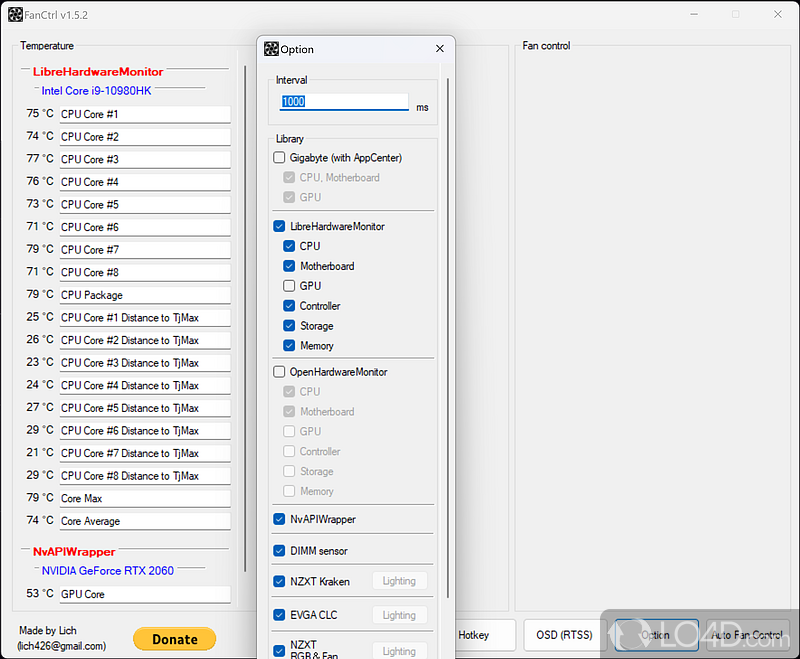Click the CPU Core #6 name field
The height and width of the screenshot is (659, 800).
(x=145, y=227)
